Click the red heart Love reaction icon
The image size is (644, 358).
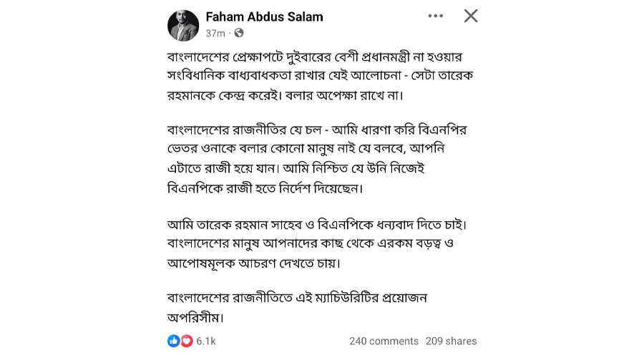click(186, 341)
